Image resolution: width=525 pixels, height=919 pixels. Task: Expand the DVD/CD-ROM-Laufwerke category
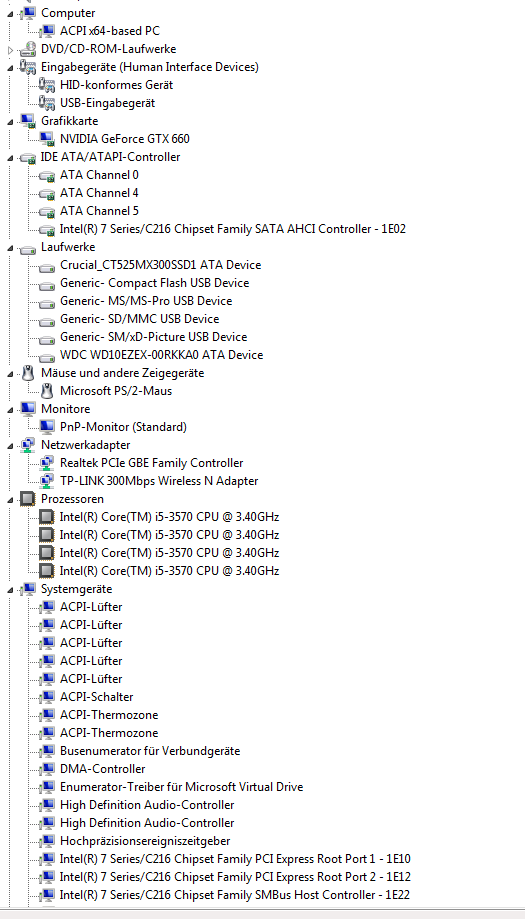10,50
